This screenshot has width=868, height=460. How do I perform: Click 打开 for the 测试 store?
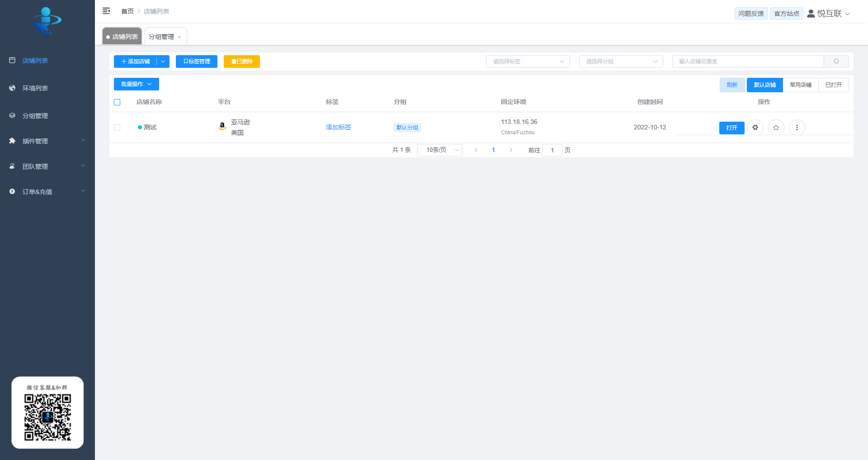[732, 128]
